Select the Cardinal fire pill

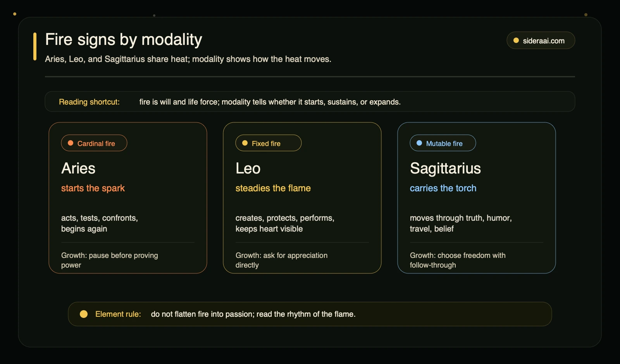coord(94,143)
